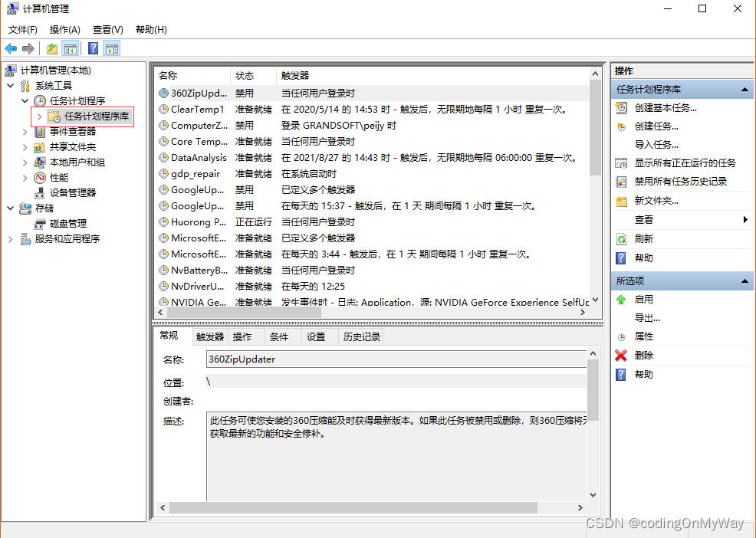Click the green 启用 arrow icon
The image size is (756, 538).
click(622, 300)
